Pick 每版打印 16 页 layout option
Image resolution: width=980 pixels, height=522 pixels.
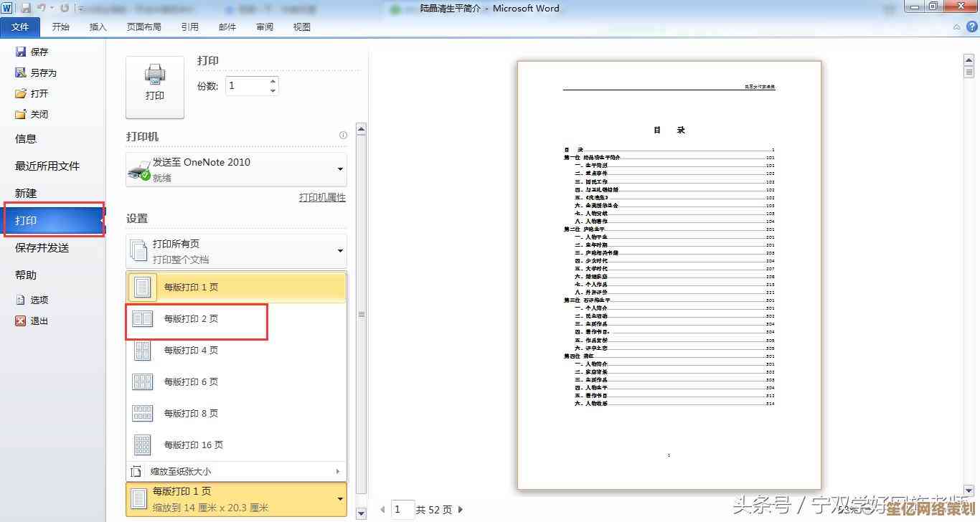(x=193, y=445)
